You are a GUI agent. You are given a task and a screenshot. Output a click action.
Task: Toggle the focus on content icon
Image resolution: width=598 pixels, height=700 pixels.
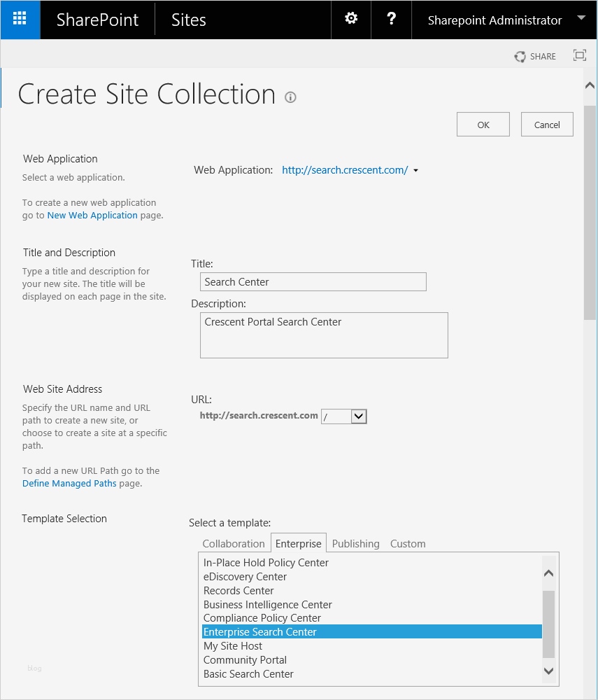coord(579,56)
